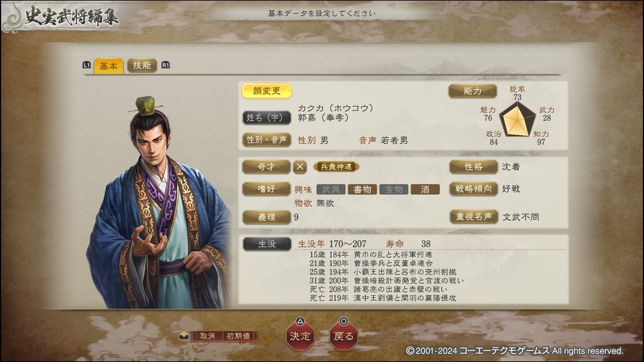Screen dimensions: 644x362
Task: Click the pentagon ability radar chart
Action: (x=517, y=119)
